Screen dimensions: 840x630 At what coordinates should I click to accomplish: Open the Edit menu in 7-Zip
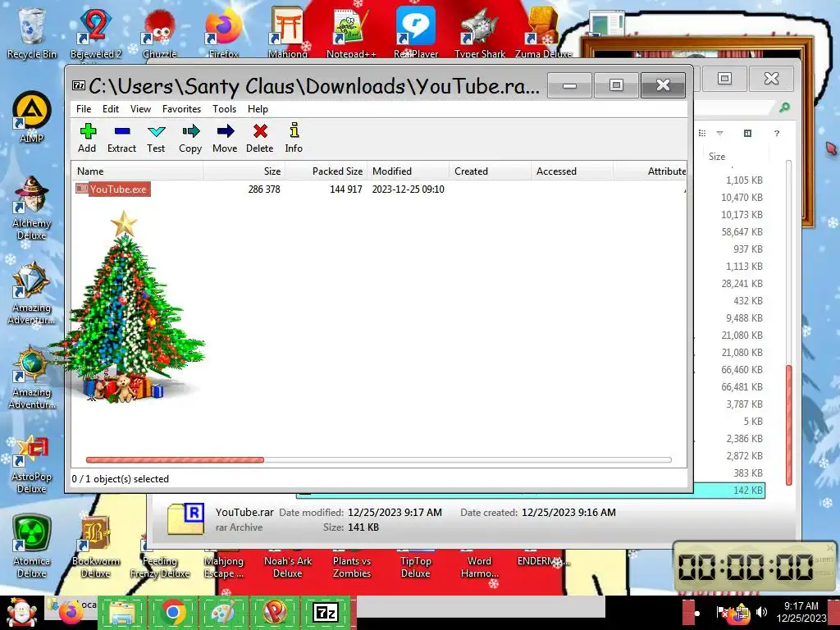coord(111,109)
